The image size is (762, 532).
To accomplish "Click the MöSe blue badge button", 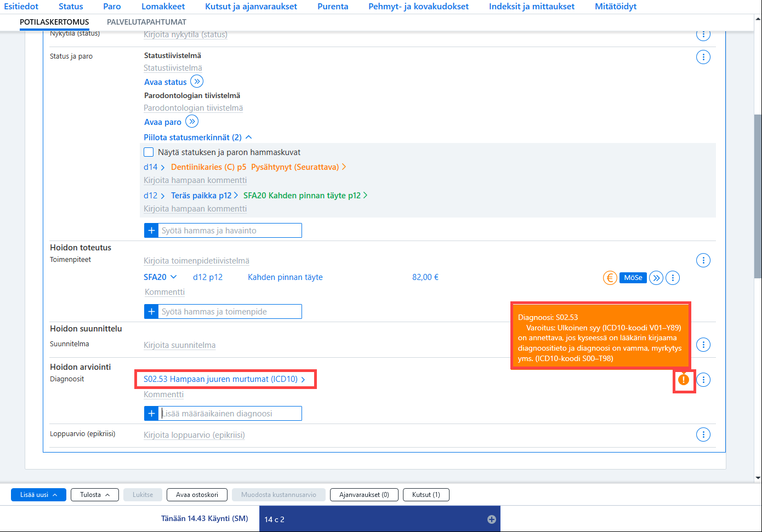I will tap(633, 278).
